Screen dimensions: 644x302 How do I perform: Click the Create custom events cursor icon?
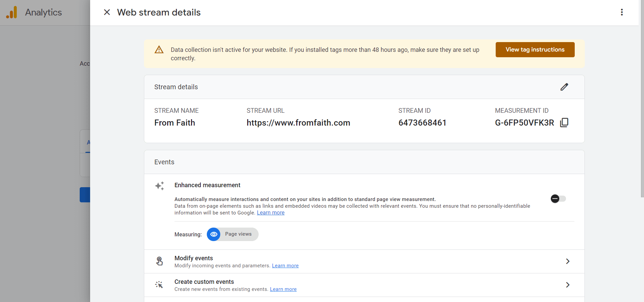[x=159, y=285]
